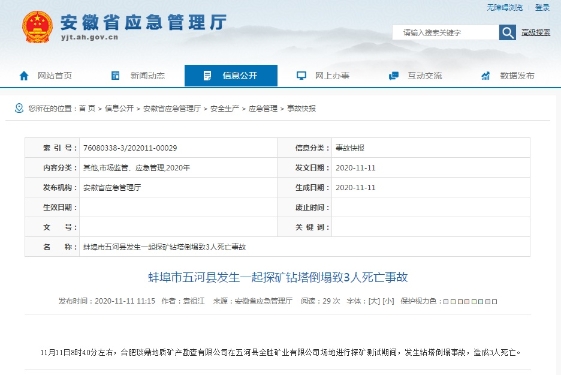This screenshot has height=375, width=561.
Task: Click 安徽省应急管理厅 in the breadcrumb
Action: pyautogui.click(x=172, y=108)
